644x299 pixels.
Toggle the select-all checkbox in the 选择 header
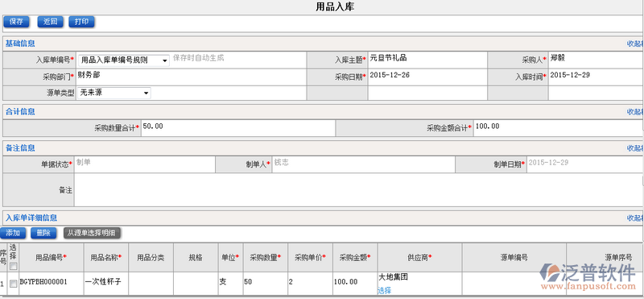point(14,266)
